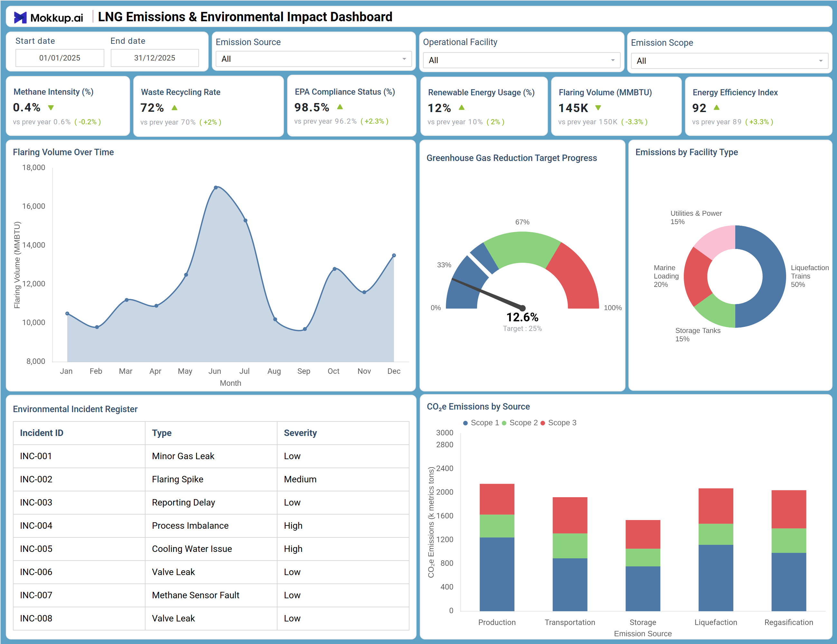
Task: Click the Flaring Volume value 145K
Action: pos(573,108)
